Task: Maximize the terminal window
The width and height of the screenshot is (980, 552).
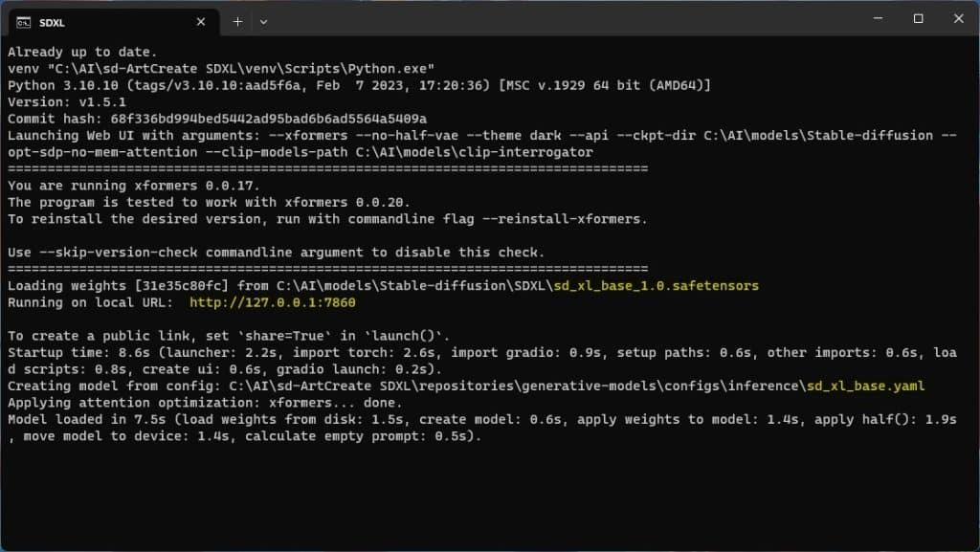Action: pos(918,19)
